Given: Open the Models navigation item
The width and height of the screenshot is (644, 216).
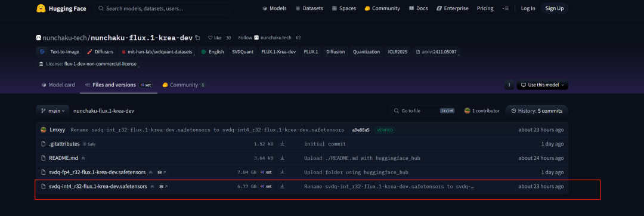Looking at the screenshot, I should (274, 8).
